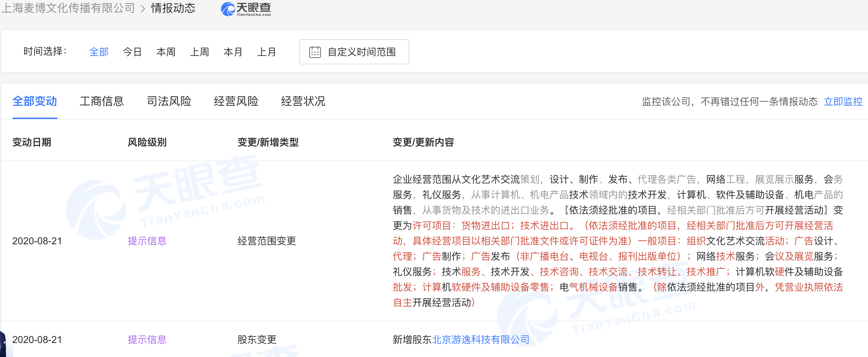Open the 司法风险 tab
The image size is (868, 357).
tap(169, 101)
